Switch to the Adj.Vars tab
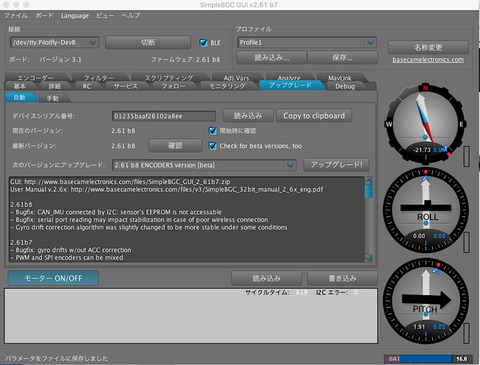Image resolution: width=480 pixels, height=365 pixels. point(236,78)
